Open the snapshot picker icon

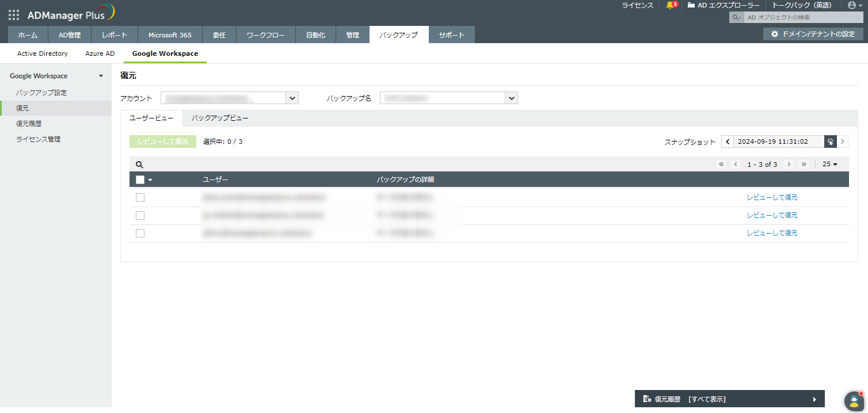point(830,142)
